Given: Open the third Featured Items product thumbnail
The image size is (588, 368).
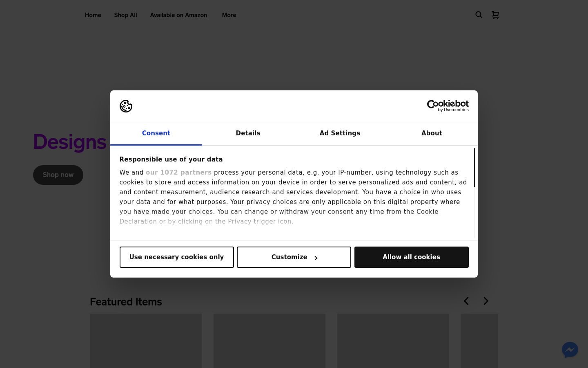Looking at the screenshot, I should [x=393, y=341].
